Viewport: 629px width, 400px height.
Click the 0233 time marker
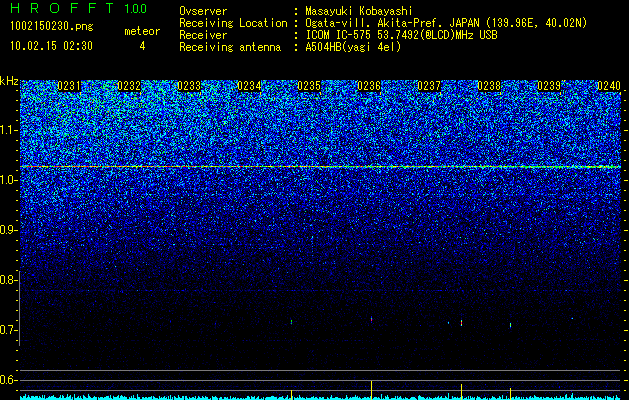click(x=189, y=86)
